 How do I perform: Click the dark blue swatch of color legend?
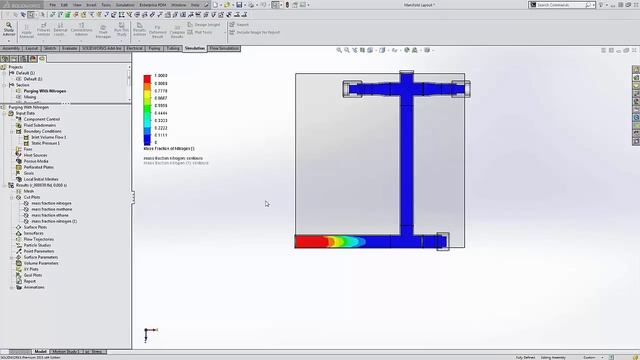(147, 140)
